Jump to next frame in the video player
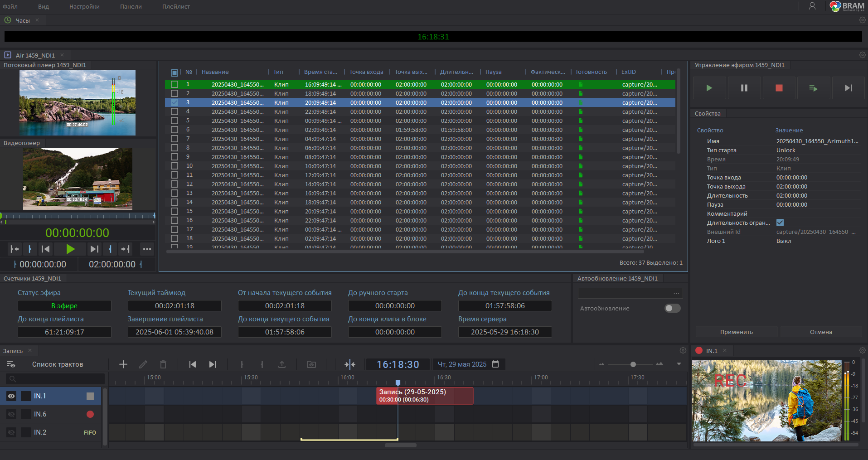This screenshot has width=868, height=460. click(94, 249)
